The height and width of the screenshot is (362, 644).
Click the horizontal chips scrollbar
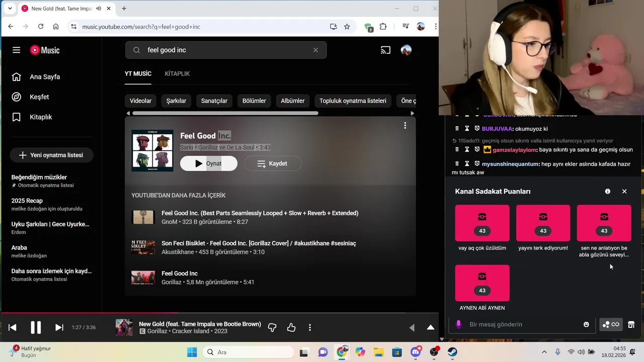point(225,113)
